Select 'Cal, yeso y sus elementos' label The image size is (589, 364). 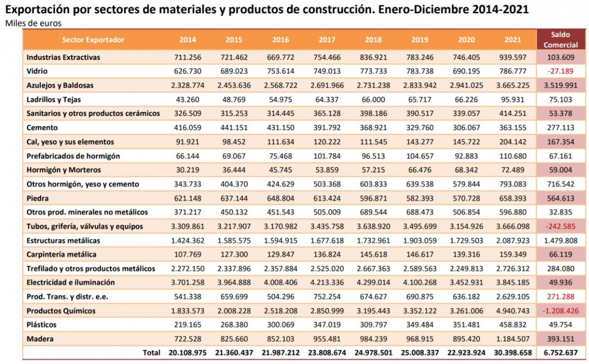tap(70, 142)
